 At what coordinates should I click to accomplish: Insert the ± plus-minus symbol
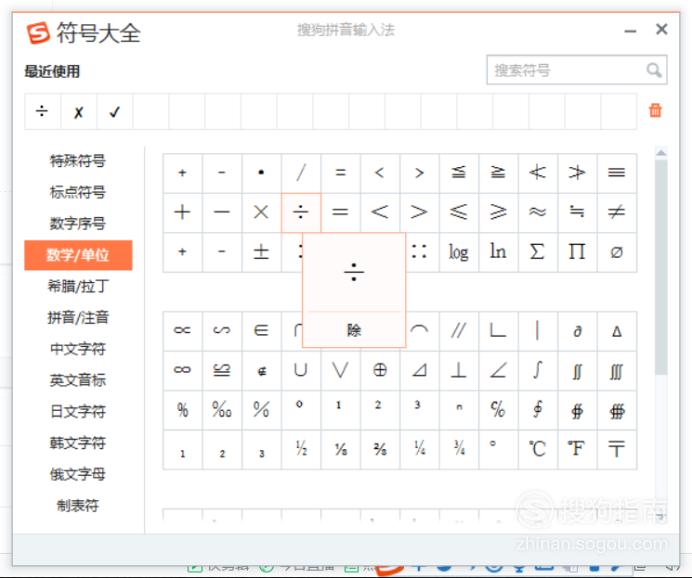(x=261, y=252)
